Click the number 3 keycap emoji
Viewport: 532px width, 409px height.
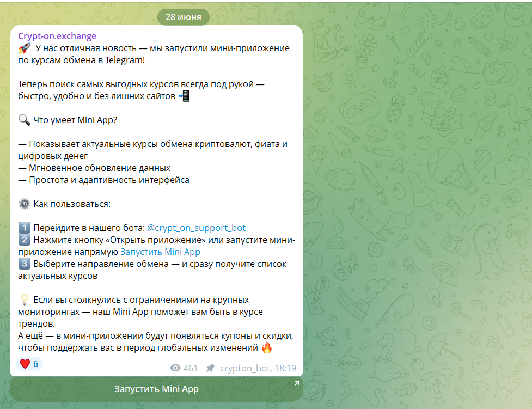pos(24,264)
